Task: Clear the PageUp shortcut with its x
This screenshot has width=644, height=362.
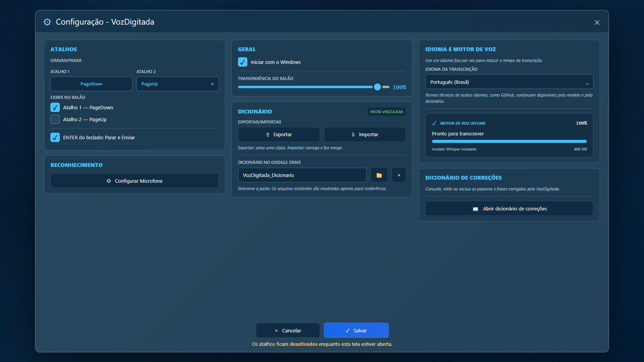Action: pos(212,84)
